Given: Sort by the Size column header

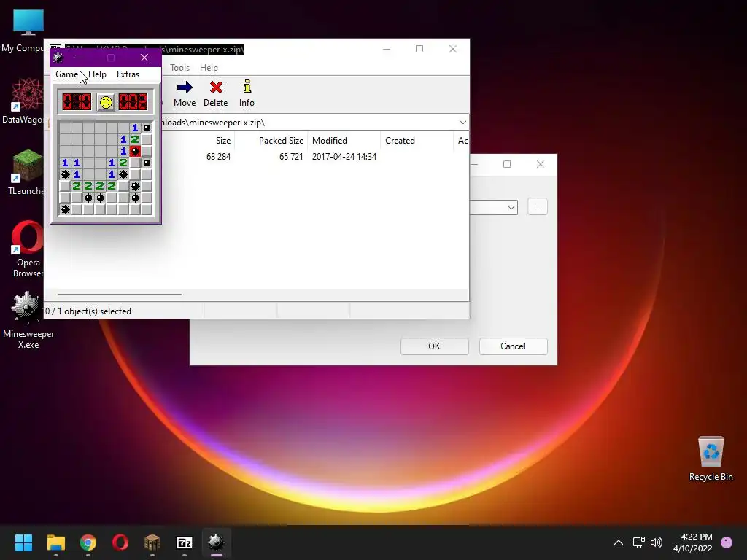Looking at the screenshot, I should click(x=223, y=141).
